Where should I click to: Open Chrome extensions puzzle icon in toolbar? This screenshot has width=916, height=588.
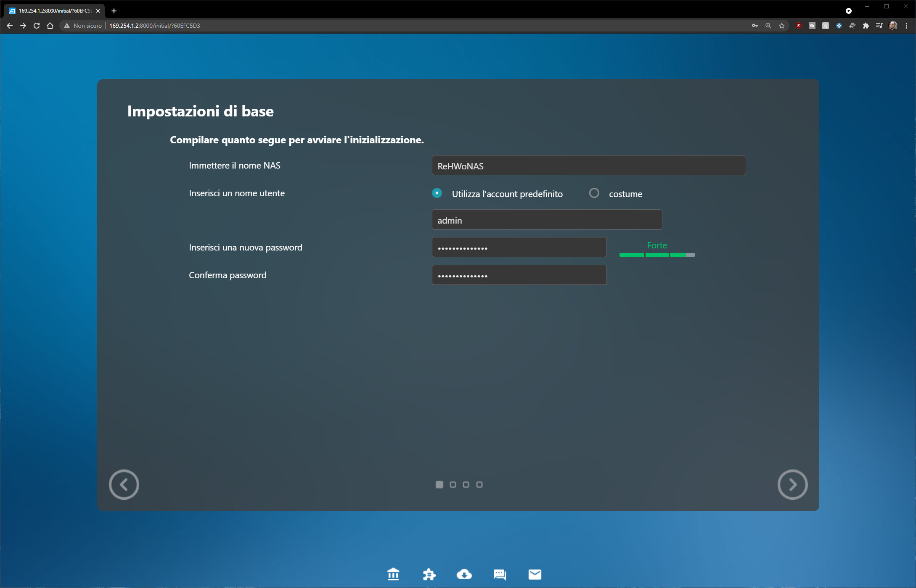(866, 26)
